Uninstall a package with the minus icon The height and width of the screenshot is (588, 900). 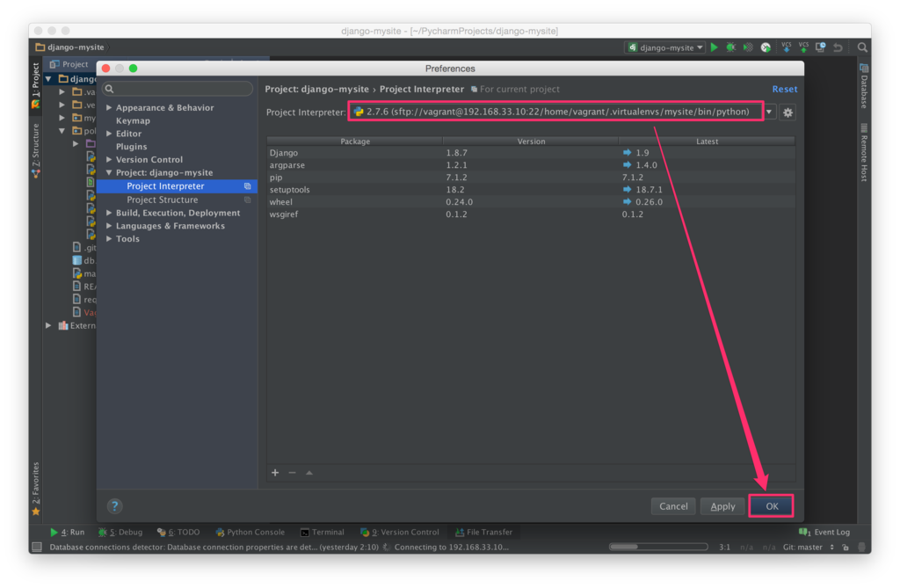click(292, 473)
